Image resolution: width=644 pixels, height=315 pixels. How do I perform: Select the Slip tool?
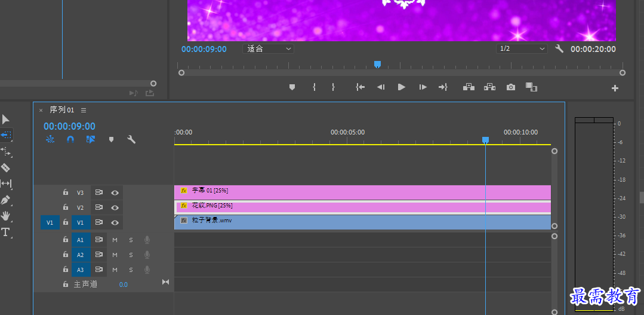coord(6,184)
